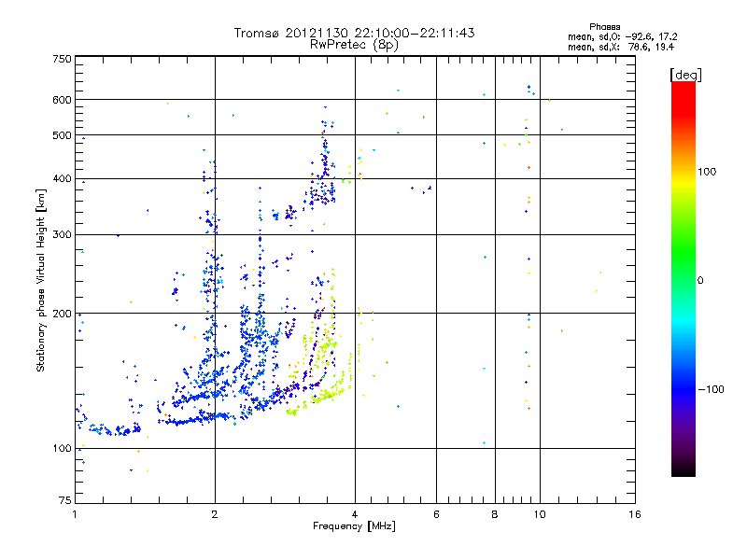Screen dimensions: 747x560
Task: Click the black bottom of the colorbar
Action: coord(683,471)
